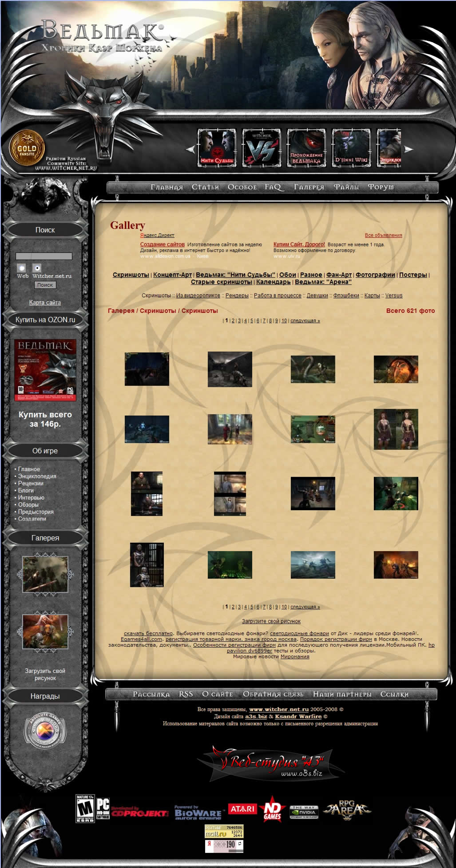Click 'Загрузите свой рисунок' link
Viewport: 456px width, 868px height.
[x=271, y=621]
